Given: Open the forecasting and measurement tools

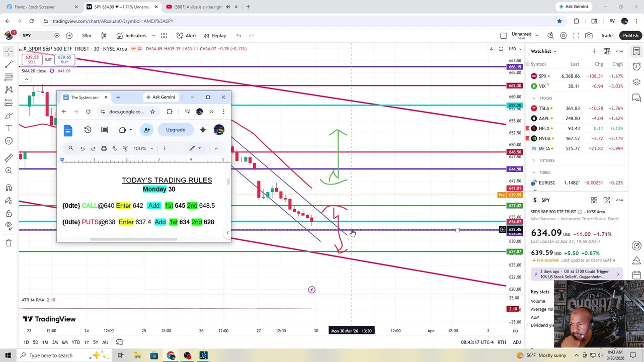Looking at the screenshot, I should click(9, 103).
